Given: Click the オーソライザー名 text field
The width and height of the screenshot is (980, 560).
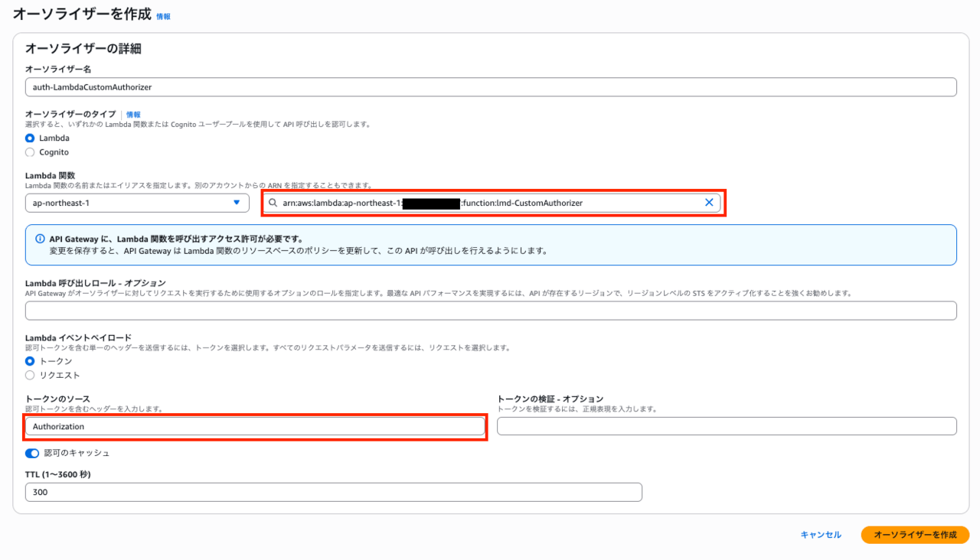Looking at the screenshot, I should click(x=490, y=87).
